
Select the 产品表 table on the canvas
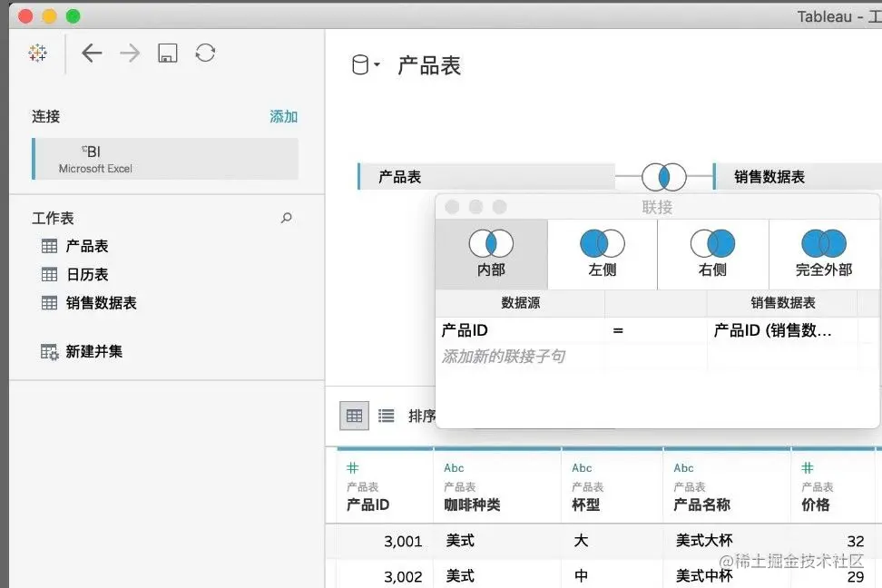pyautogui.click(x=486, y=177)
